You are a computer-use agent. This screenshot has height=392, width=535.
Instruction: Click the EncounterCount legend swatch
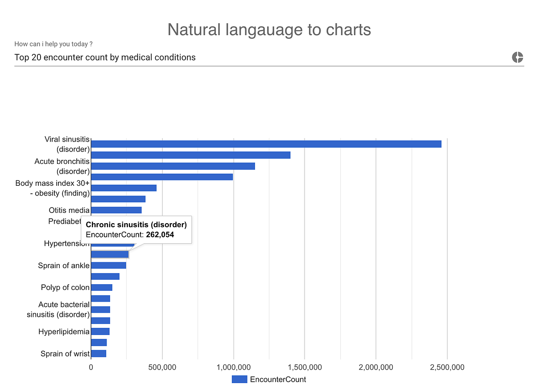tap(239, 379)
